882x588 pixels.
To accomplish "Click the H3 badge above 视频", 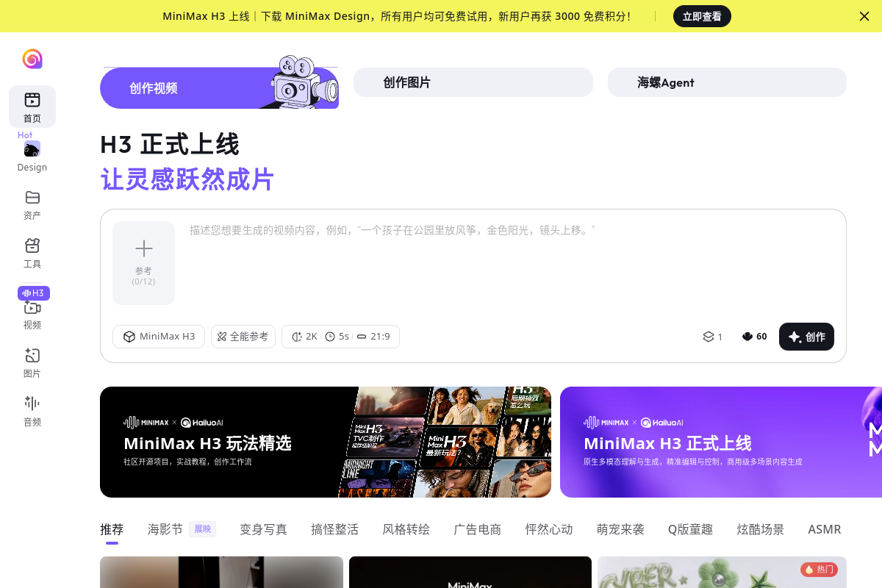I will point(34,293).
